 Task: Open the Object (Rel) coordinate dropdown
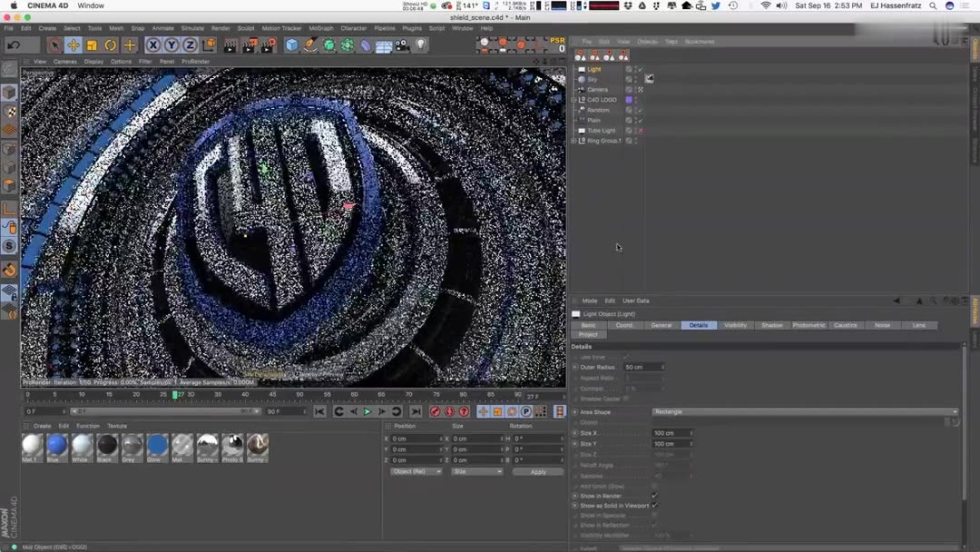click(x=416, y=471)
